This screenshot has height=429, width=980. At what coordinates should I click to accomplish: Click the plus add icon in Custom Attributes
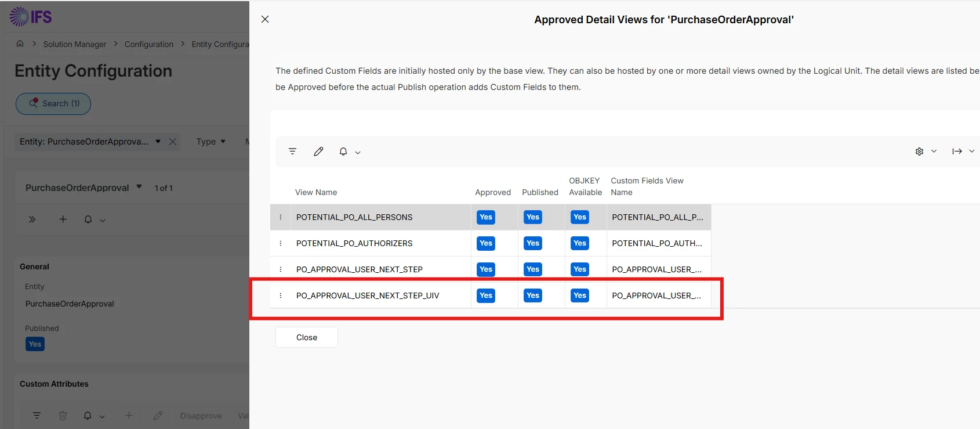click(x=129, y=415)
